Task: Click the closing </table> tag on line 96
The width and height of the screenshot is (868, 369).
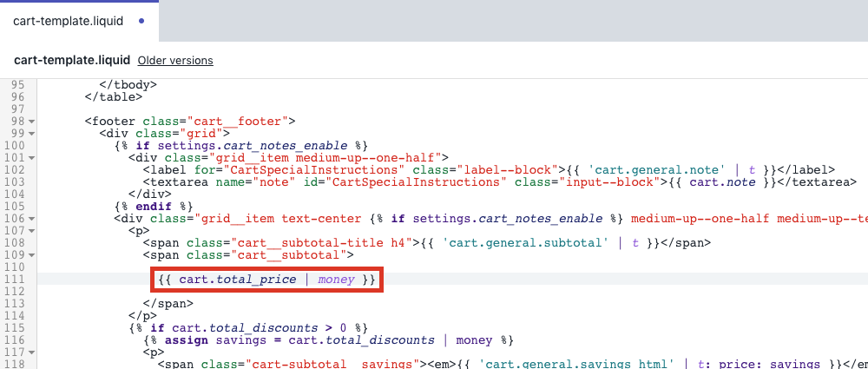Action: click(114, 97)
